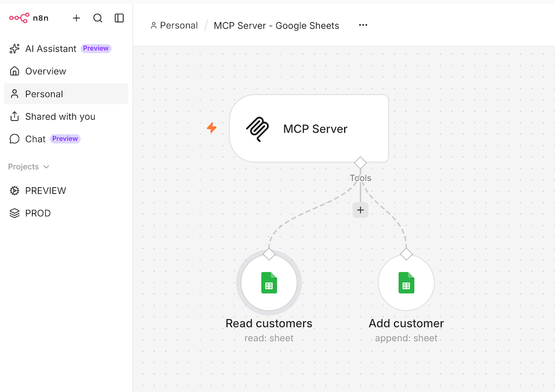Image resolution: width=555 pixels, height=392 pixels.
Task: Click workflow name MCP Server - Google Sheets
Action: [x=276, y=25]
